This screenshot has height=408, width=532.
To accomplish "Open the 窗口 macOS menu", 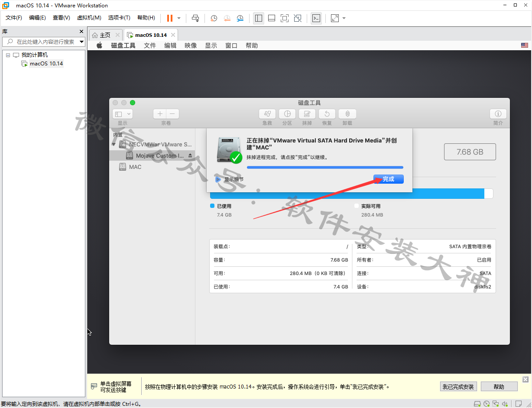I will [x=231, y=45].
